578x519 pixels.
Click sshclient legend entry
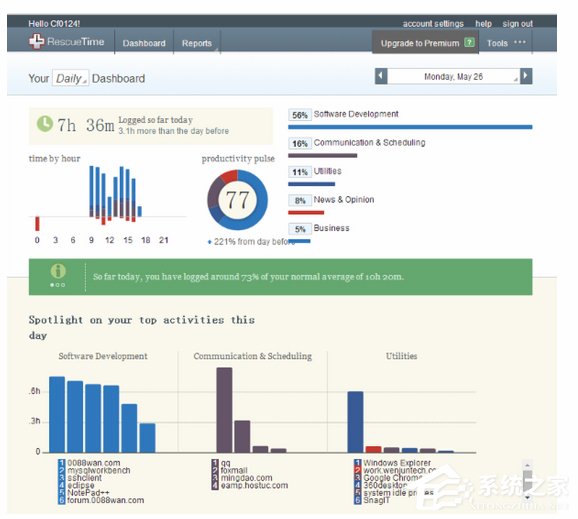click(x=84, y=478)
